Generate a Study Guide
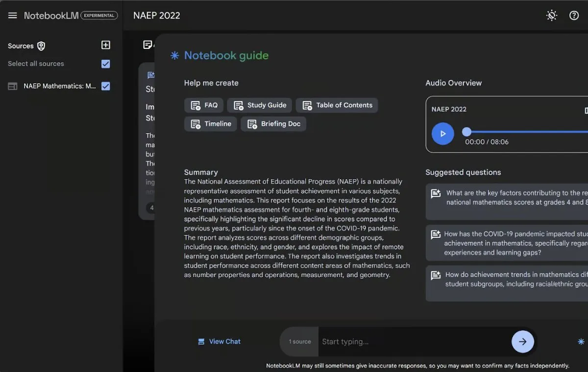The width and height of the screenshot is (588, 372). [x=260, y=105]
